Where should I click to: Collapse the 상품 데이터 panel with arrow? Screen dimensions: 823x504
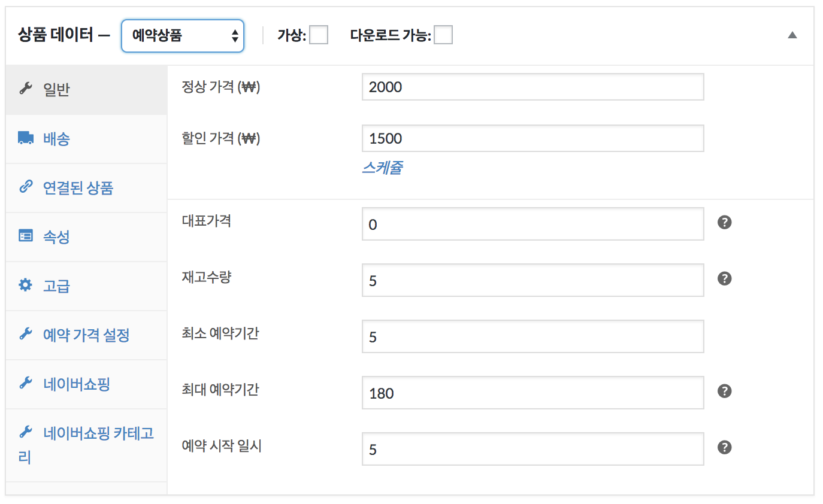point(792,35)
